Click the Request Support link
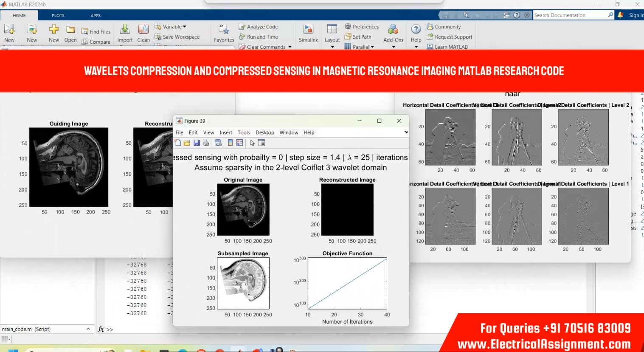The height and width of the screenshot is (352, 644). click(x=453, y=37)
